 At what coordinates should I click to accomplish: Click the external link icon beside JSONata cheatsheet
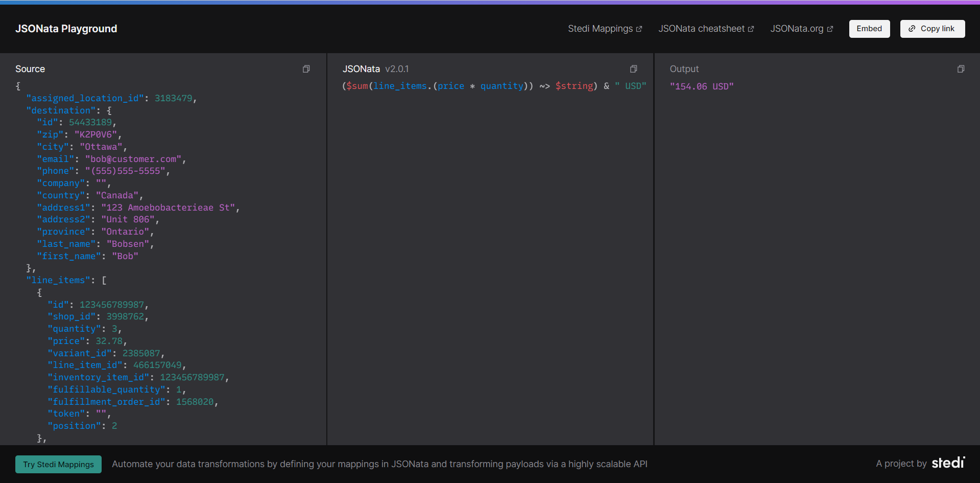click(x=751, y=29)
